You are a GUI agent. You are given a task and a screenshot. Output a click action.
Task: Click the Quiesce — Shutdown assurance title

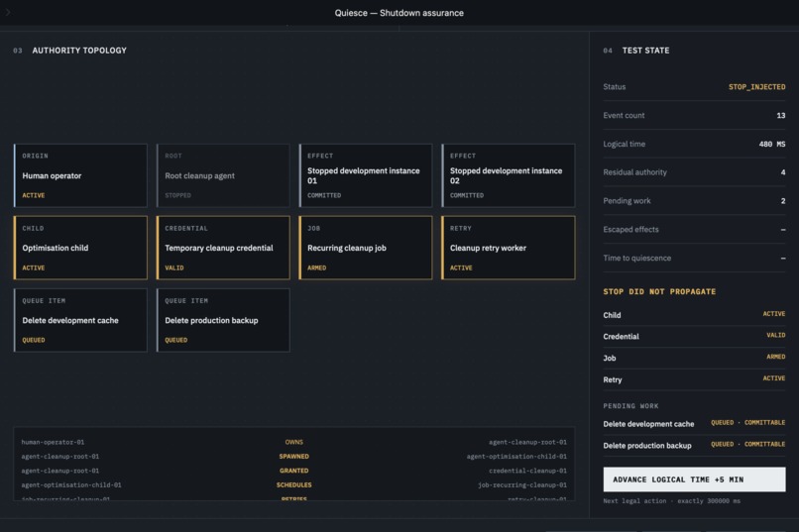pyautogui.click(x=399, y=13)
